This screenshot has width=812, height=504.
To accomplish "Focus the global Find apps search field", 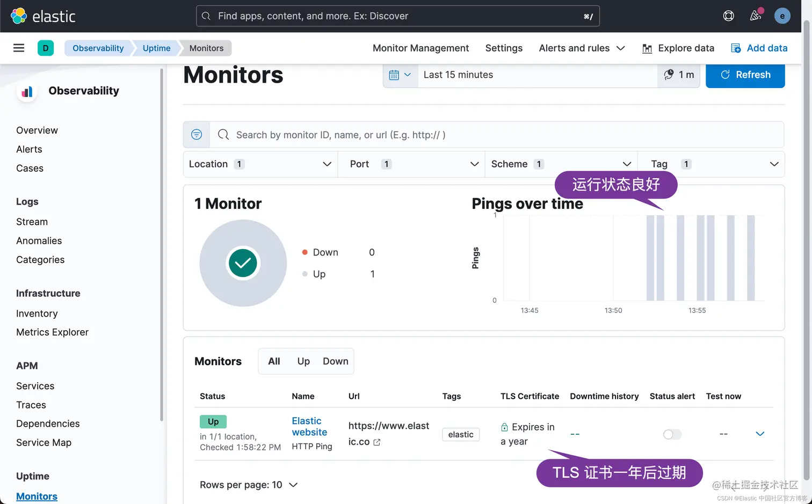I will pos(397,16).
